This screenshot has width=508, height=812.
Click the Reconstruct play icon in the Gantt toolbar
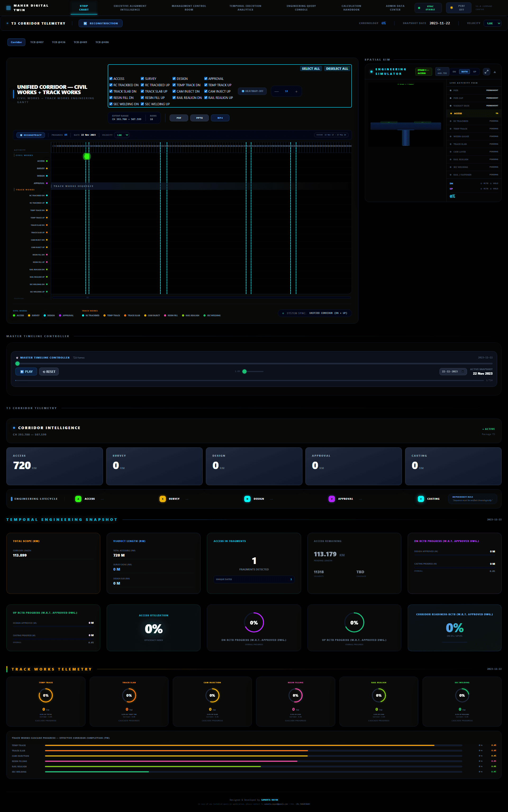coord(21,135)
